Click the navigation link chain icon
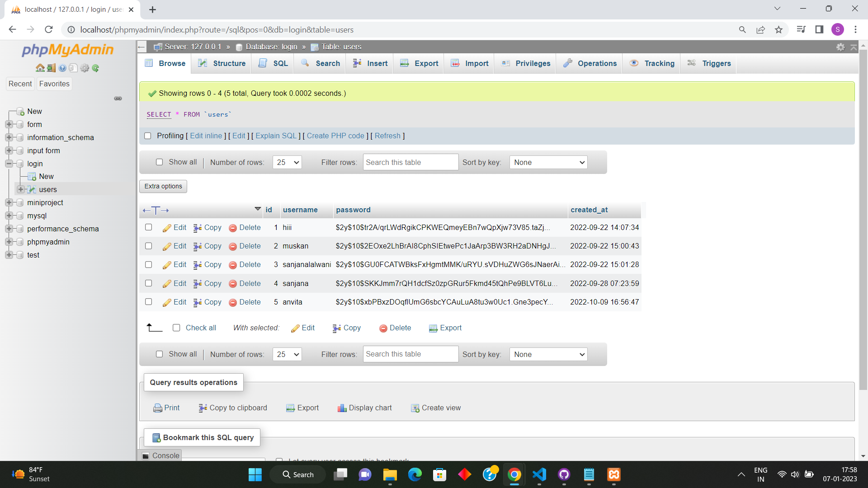868x488 pixels. pos(118,99)
